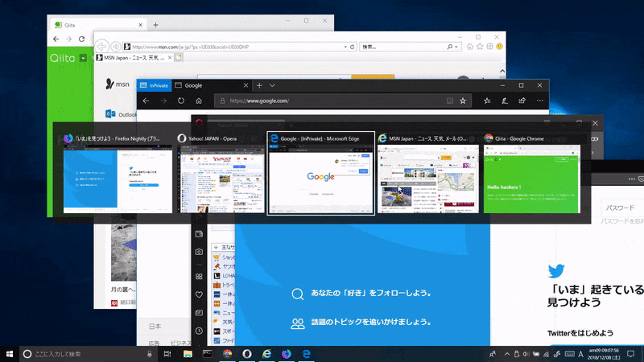Open Action Center notifications icon
Image resolution: width=644 pixels, height=362 pixels.
pyautogui.click(x=631, y=354)
